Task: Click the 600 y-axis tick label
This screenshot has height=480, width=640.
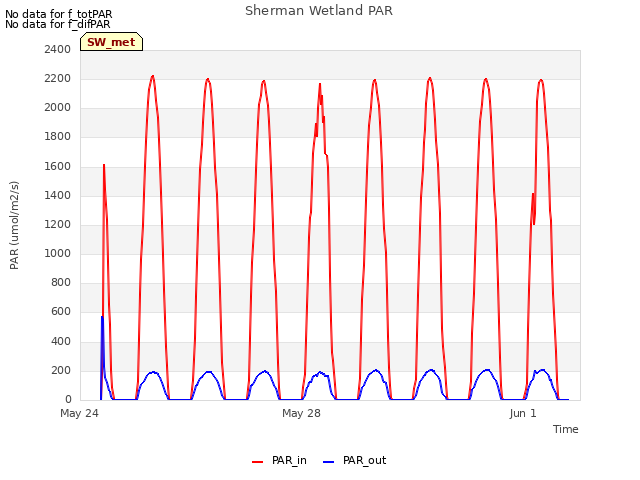Action: (x=61, y=312)
